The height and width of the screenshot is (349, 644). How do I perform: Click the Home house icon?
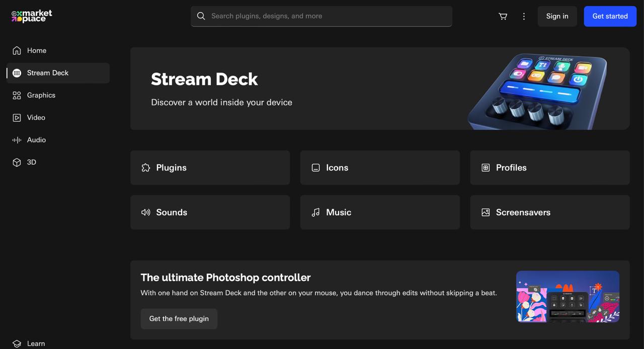point(17,50)
